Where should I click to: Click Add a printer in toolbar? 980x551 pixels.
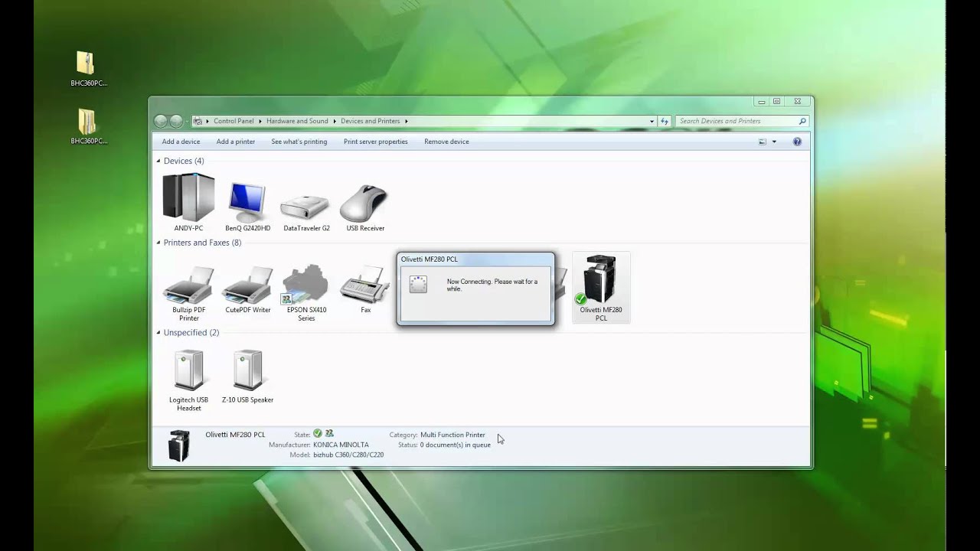pyautogui.click(x=236, y=142)
